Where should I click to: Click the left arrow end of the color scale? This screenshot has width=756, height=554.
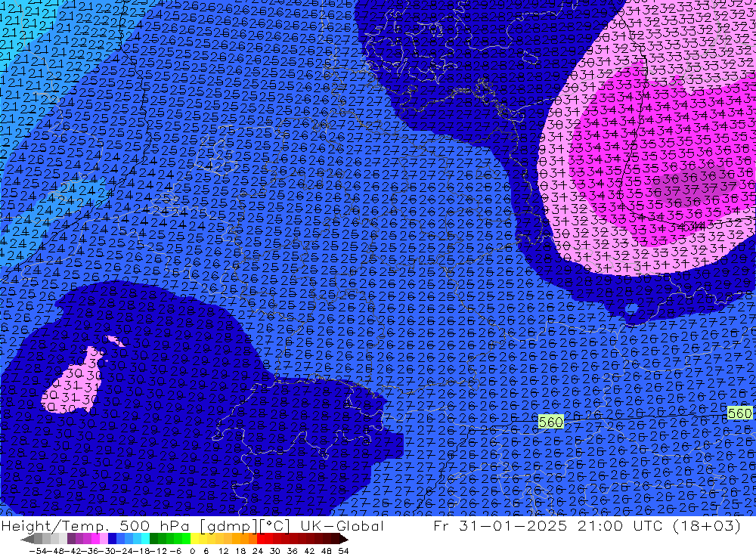27,540
